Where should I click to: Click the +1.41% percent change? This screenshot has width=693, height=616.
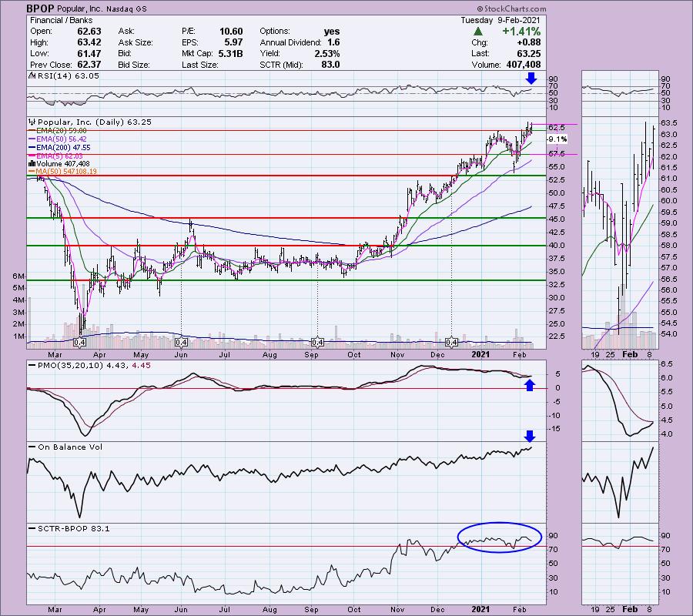(x=521, y=32)
